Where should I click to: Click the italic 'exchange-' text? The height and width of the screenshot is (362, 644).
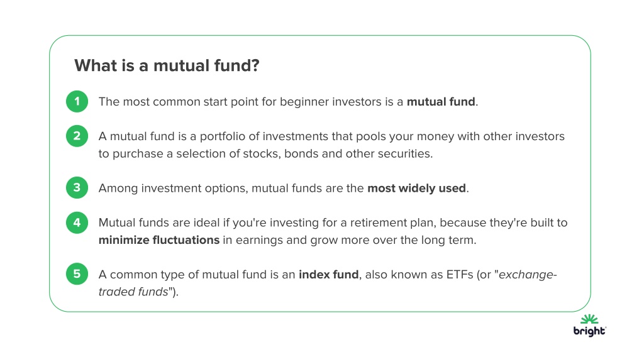(x=528, y=275)
